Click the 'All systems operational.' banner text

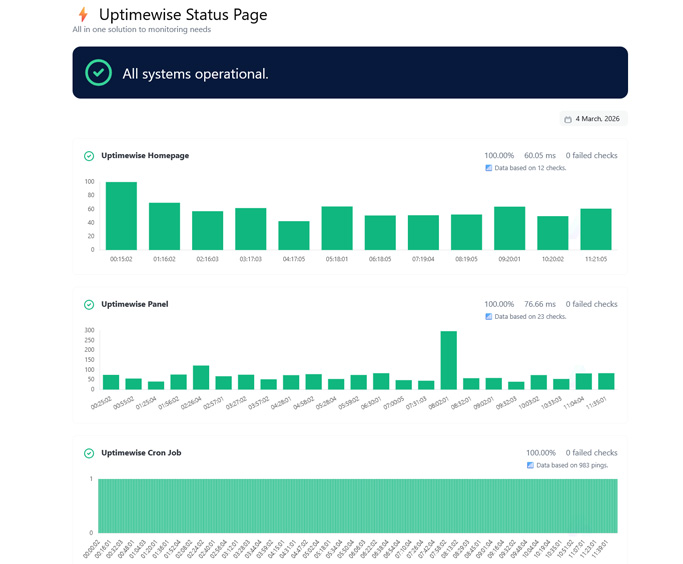point(195,73)
